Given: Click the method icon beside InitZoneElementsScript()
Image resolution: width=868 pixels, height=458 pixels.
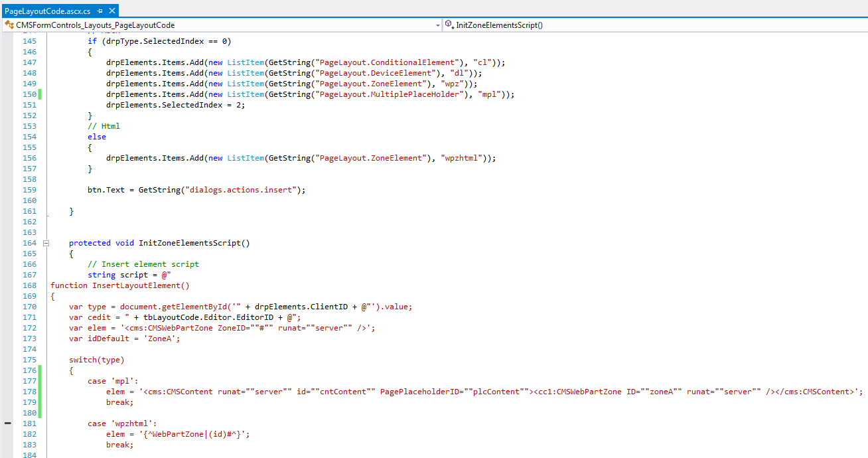Looking at the screenshot, I should [x=449, y=25].
